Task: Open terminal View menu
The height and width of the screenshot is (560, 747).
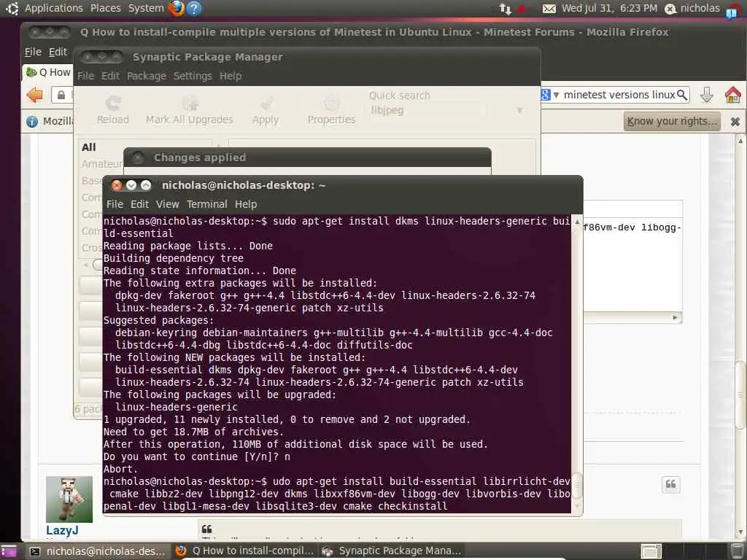Action: (167, 204)
